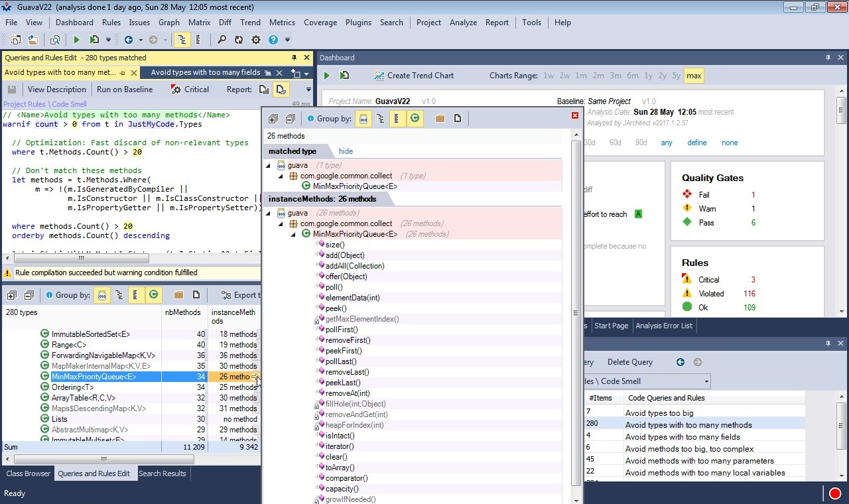Run dashboard with green play icon
Viewport: 849px width, 504px height.
326,76
